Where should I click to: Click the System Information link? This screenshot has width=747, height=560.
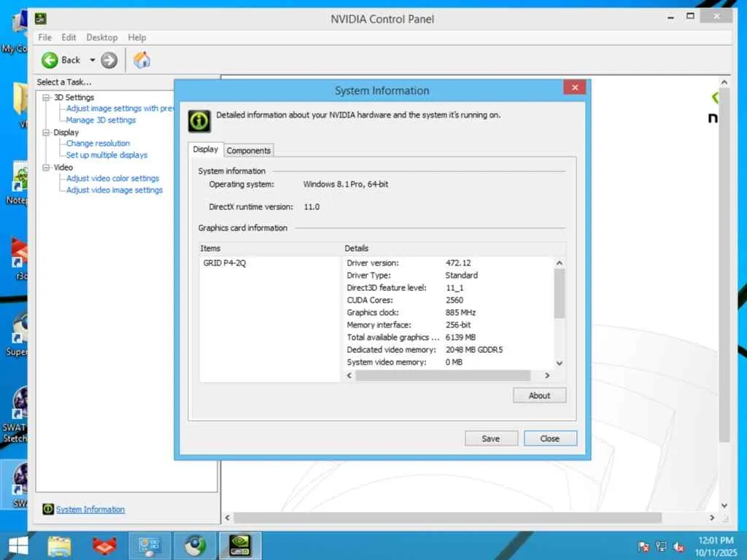click(x=90, y=510)
